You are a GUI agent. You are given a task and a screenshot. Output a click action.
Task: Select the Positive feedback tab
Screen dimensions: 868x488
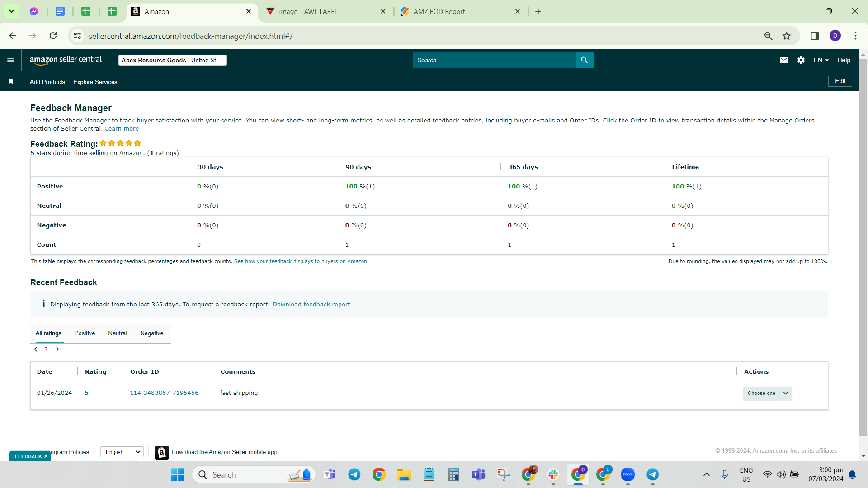click(85, 333)
